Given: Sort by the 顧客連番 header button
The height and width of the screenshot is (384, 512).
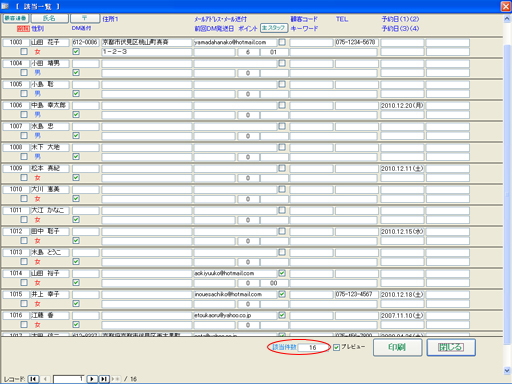Looking at the screenshot, I should click(15, 18).
